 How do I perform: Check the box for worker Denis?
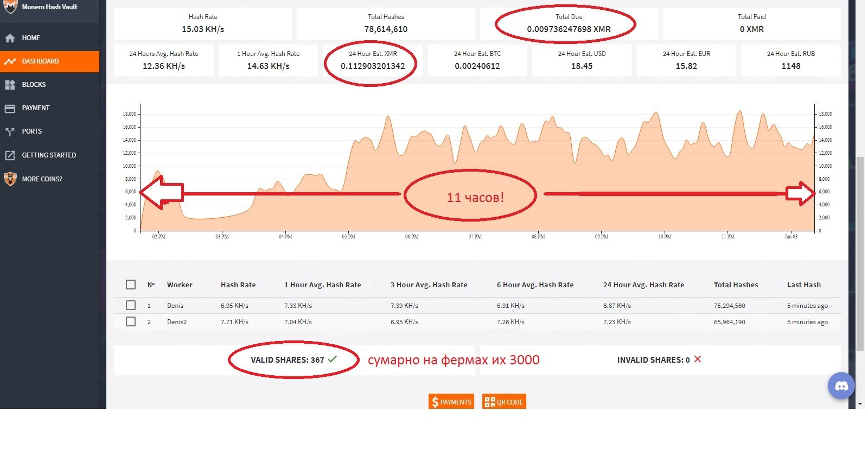(x=131, y=305)
